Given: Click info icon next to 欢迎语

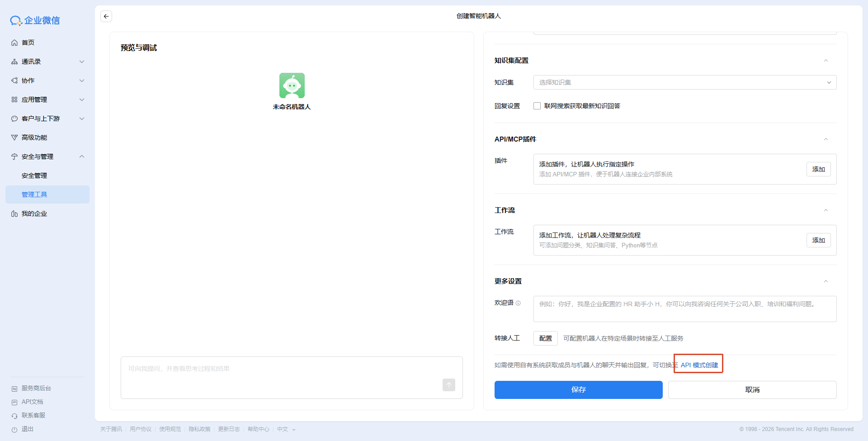Looking at the screenshot, I should 518,303.
